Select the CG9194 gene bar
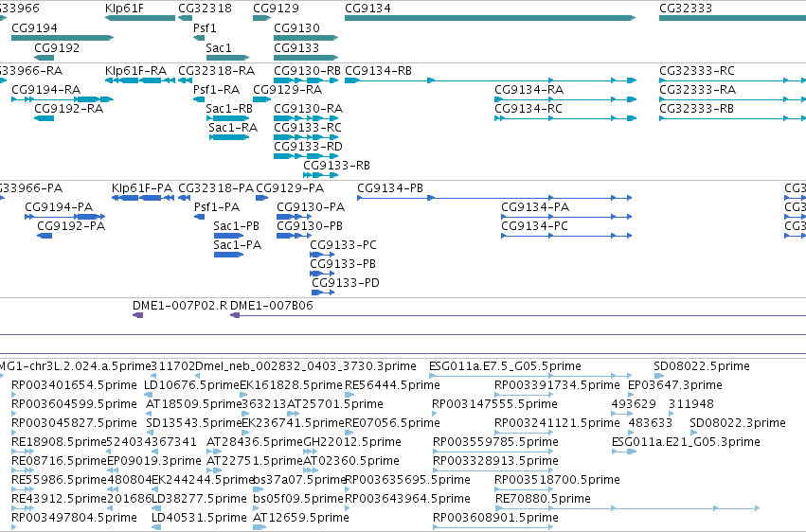 (63, 38)
